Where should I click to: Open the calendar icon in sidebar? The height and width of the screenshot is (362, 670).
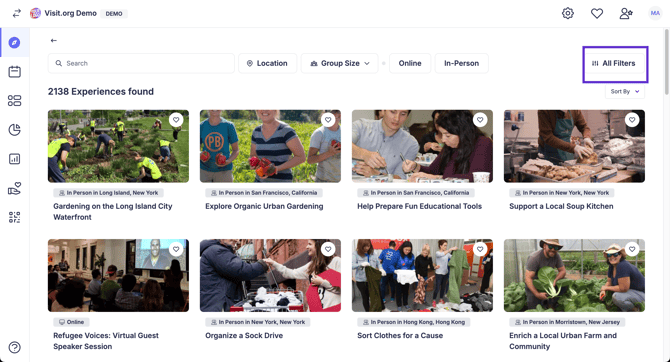pyautogui.click(x=15, y=71)
